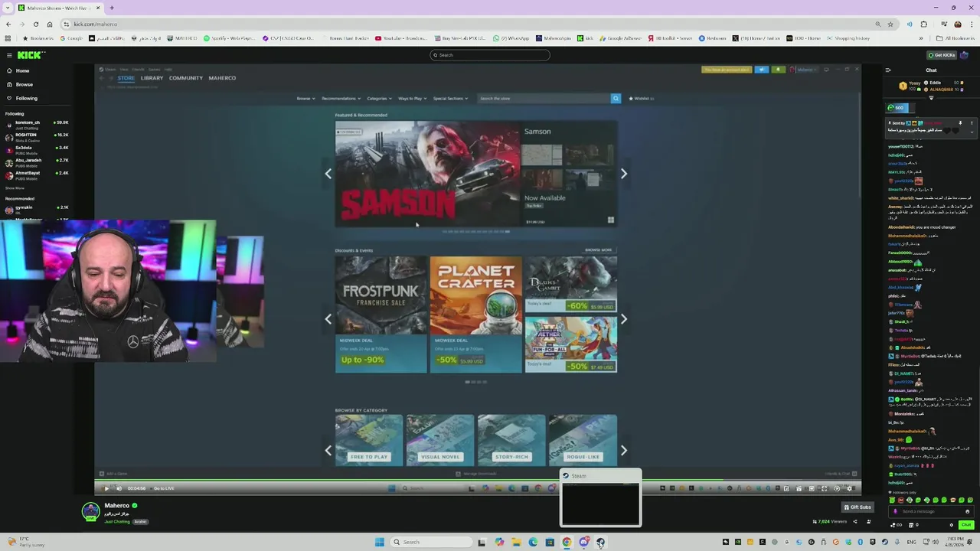The height and width of the screenshot is (551, 980).
Task: Open korekore_ch channel in Following list
Action: coord(36,124)
